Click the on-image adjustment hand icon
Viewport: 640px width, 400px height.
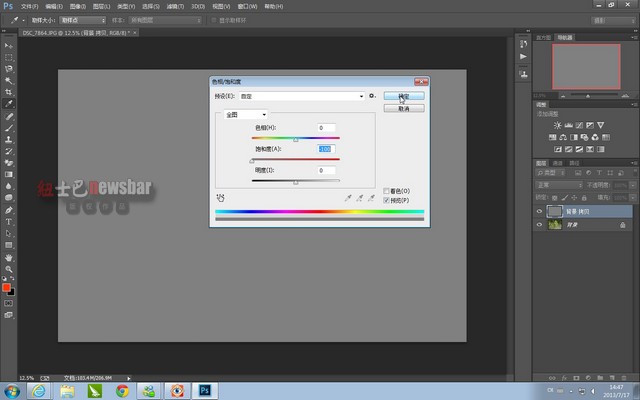coord(220,198)
